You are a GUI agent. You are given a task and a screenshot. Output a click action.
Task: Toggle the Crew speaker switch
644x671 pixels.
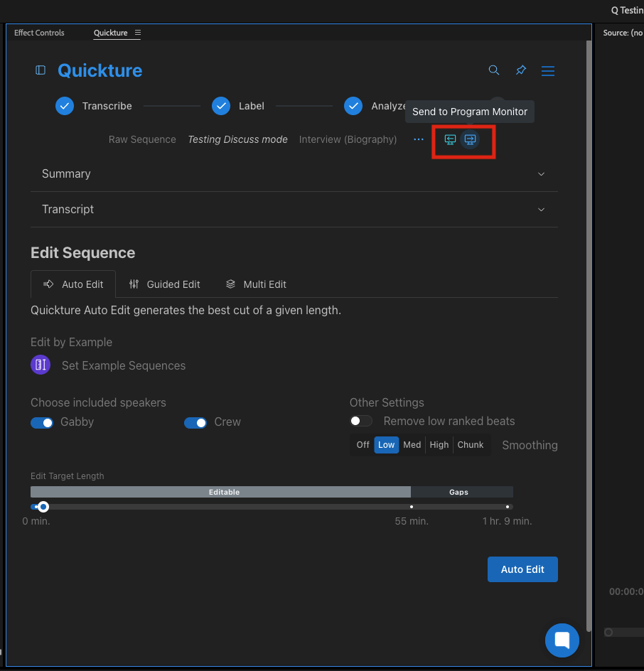point(195,423)
